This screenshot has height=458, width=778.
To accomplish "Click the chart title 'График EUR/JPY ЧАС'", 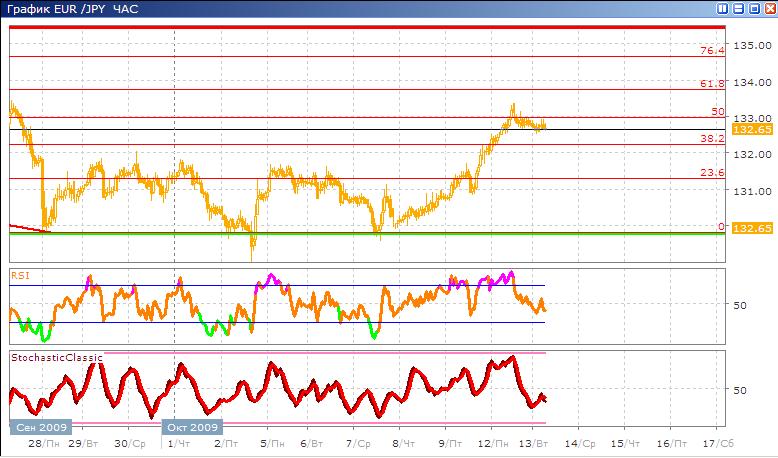I will click(x=69, y=8).
